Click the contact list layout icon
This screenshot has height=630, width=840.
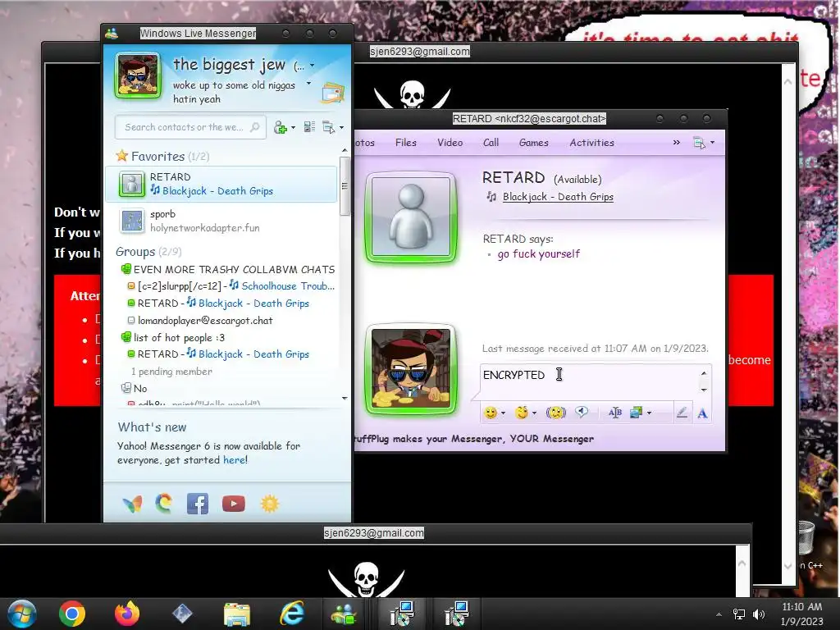pos(309,127)
